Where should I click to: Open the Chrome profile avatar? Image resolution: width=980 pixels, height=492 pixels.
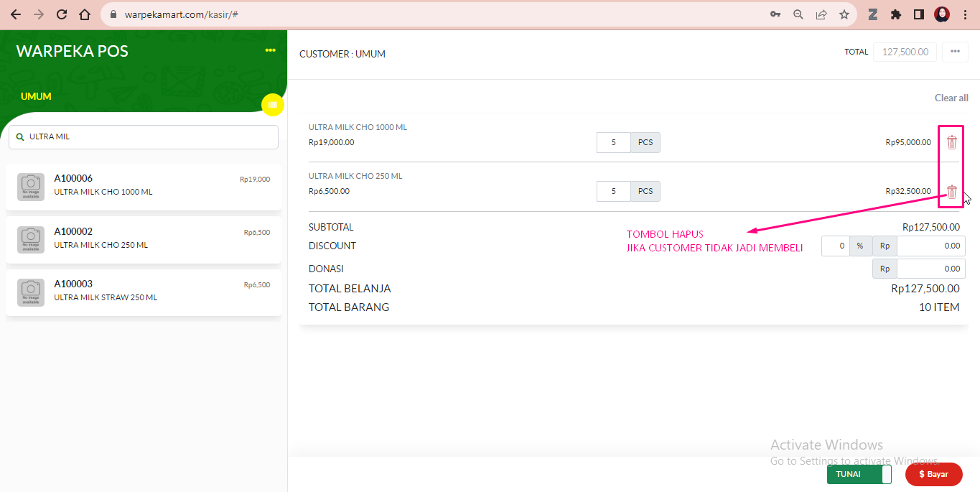(942, 14)
